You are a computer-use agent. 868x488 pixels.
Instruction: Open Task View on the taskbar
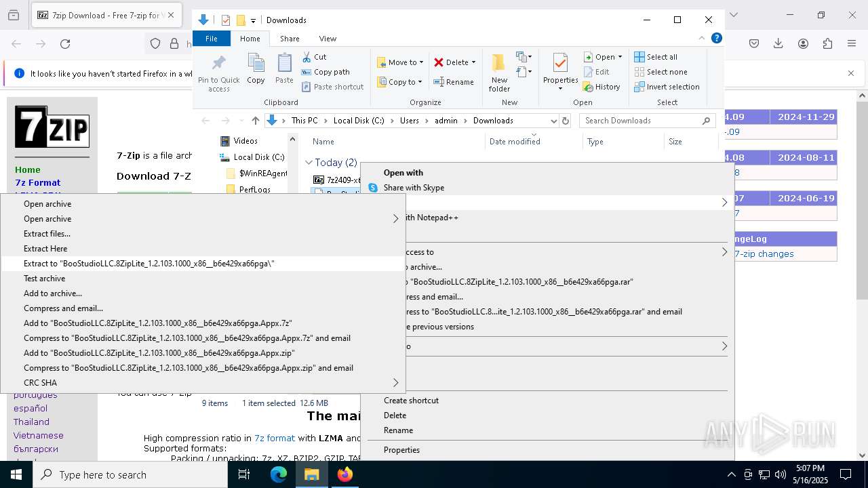244,474
